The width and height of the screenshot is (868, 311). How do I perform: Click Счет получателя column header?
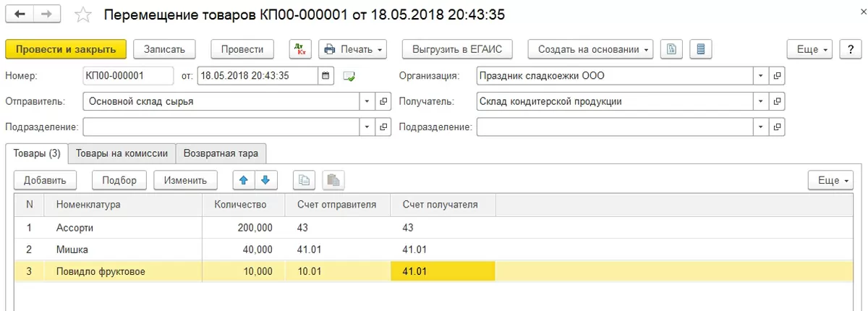pyautogui.click(x=443, y=205)
